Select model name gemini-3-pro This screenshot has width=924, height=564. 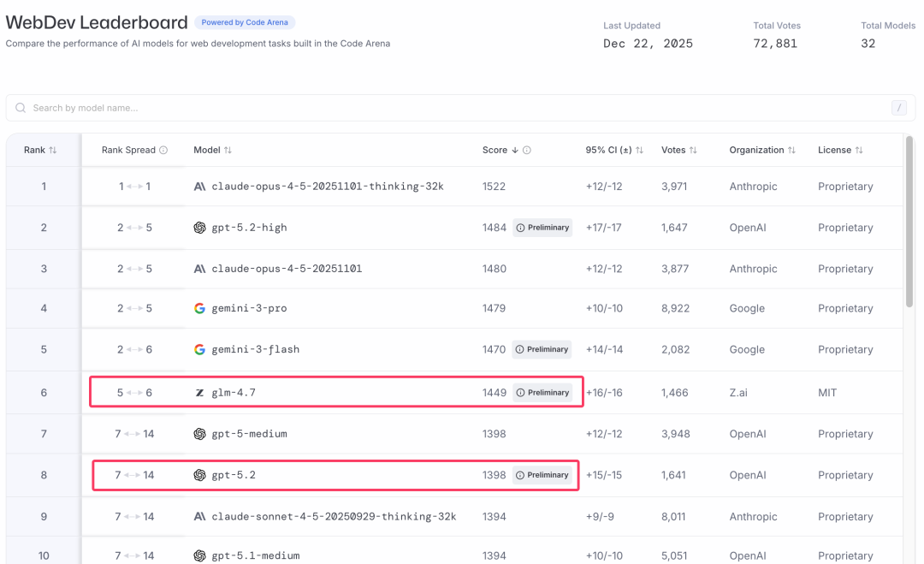(x=249, y=308)
